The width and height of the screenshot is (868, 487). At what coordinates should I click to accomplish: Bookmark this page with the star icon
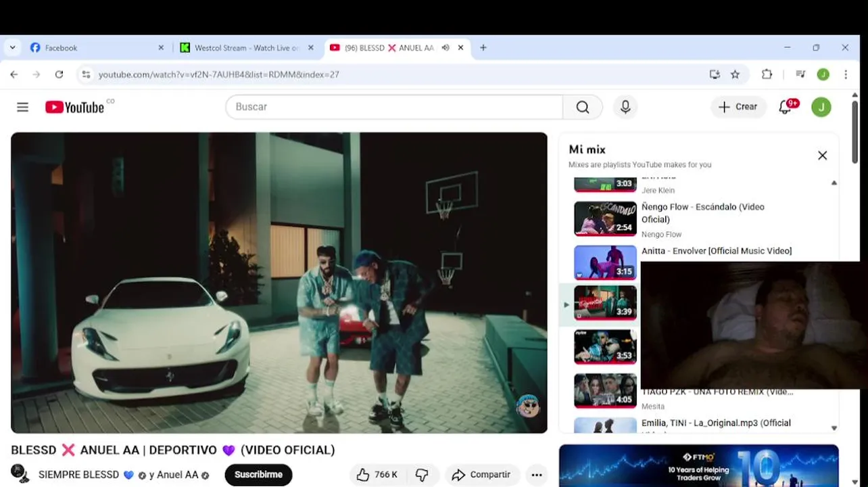coord(735,74)
